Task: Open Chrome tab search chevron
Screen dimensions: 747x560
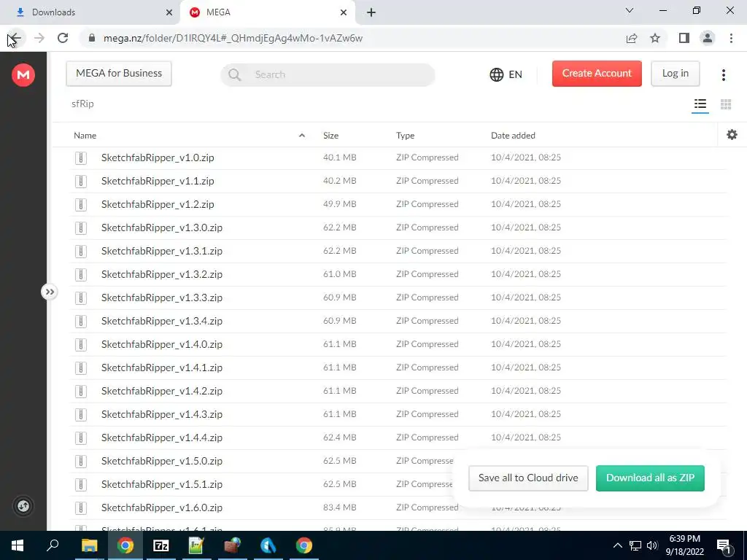Action: 630,10
